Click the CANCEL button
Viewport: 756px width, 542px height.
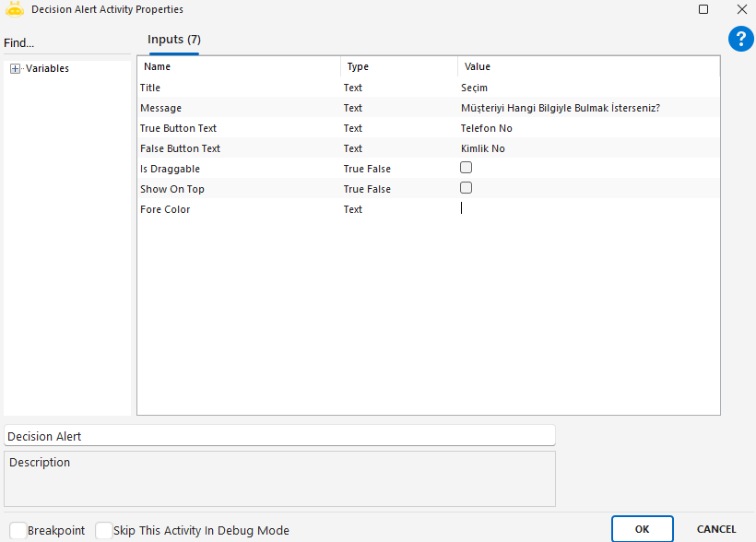click(715, 529)
